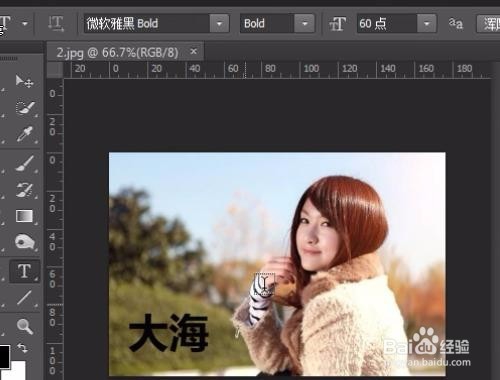This screenshot has height=380, width=500.
Task: Select the Horizontal Type tool
Action: click(x=24, y=271)
